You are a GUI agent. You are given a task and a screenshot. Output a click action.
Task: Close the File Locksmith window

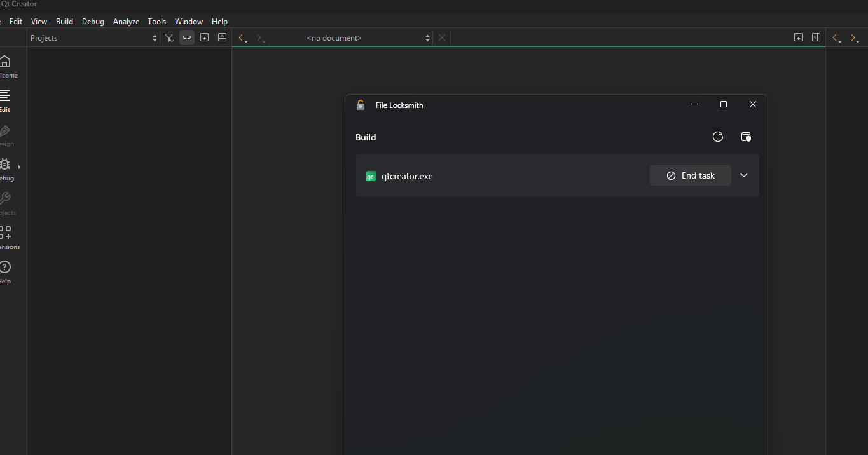tap(753, 104)
